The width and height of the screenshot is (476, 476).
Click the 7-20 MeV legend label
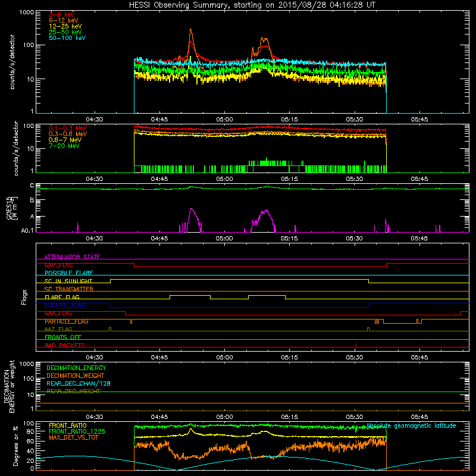(x=64, y=146)
